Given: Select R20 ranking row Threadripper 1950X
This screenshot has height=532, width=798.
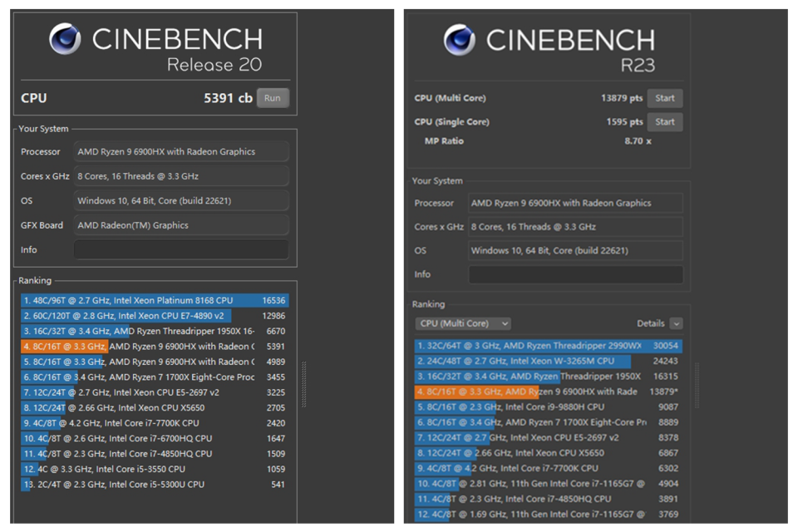Looking at the screenshot, I should coord(155,331).
